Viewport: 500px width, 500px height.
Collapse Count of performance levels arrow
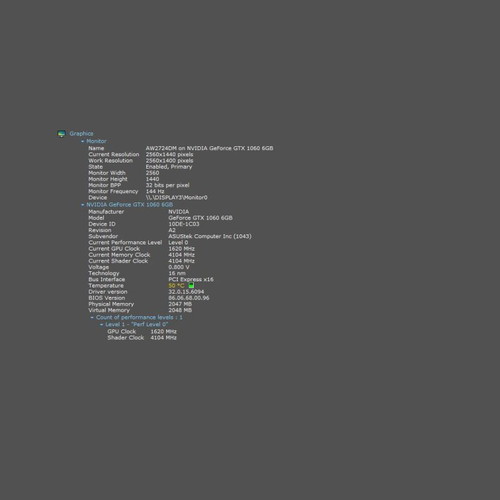pyautogui.click(x=92, y=317)
